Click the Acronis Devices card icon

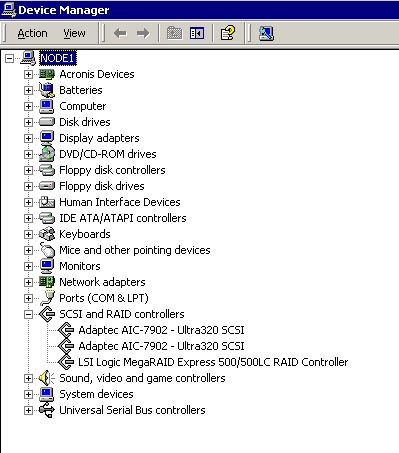pyautogui.click(x=47, y=74)
